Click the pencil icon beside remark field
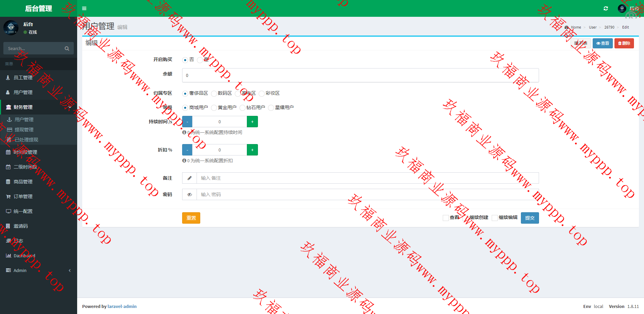644x314 pixels. (190, 178)
